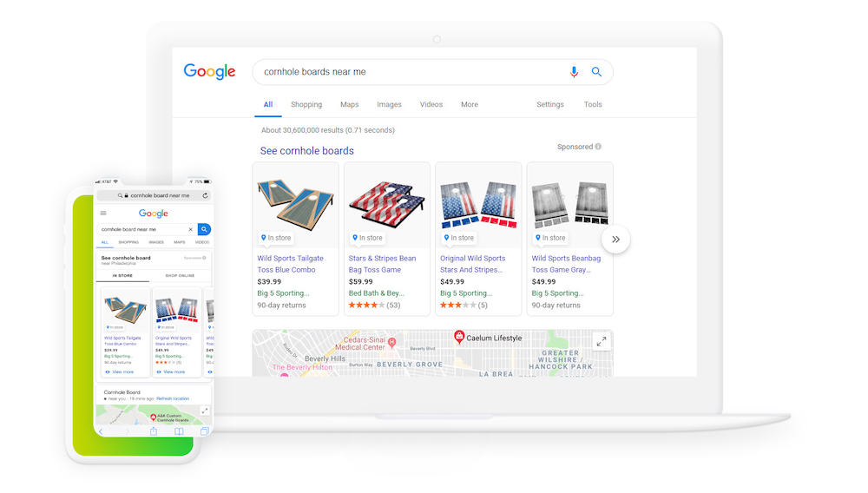Click the A&K Custom Cornhole Boards map pin
The width and height of the screenshot is (868, 493).
pyautogui.click(x=154, y=417)
